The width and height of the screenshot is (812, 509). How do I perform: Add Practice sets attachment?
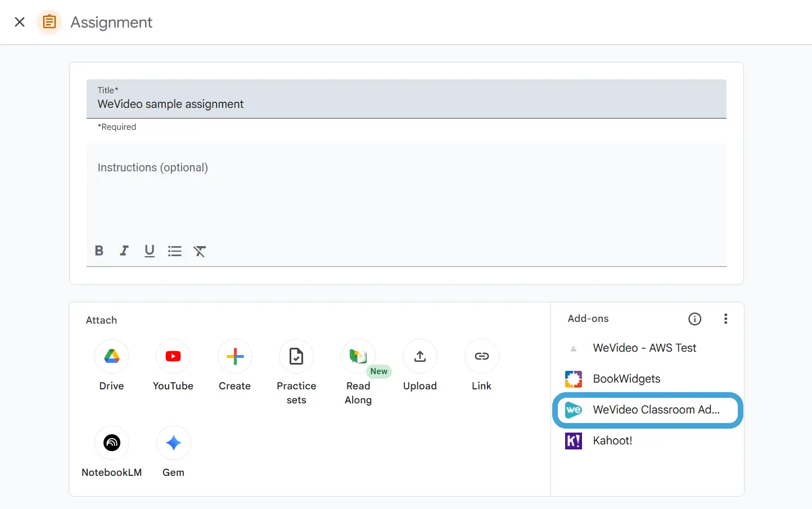[x=296, y=356]
